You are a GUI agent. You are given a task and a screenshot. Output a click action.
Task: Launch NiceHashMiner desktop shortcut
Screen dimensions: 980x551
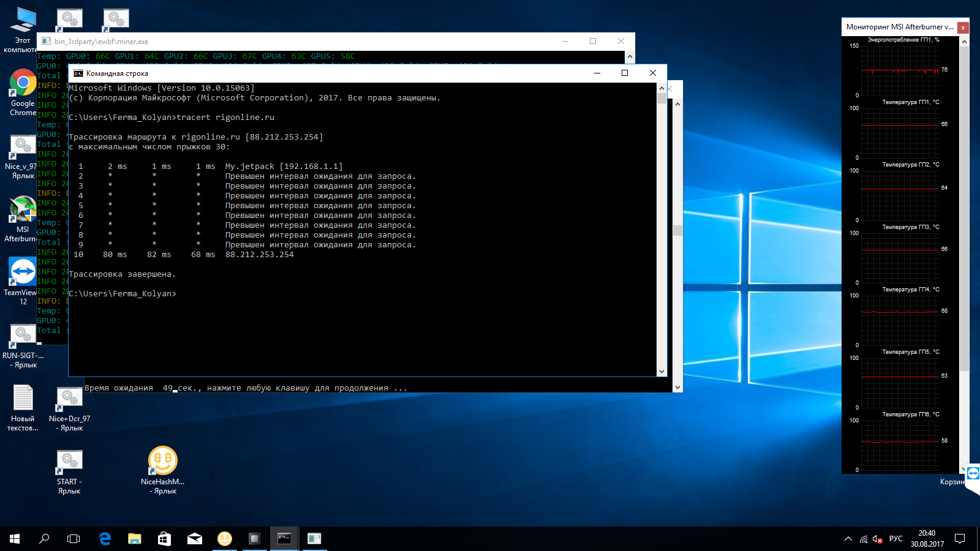tap(163, 470)
